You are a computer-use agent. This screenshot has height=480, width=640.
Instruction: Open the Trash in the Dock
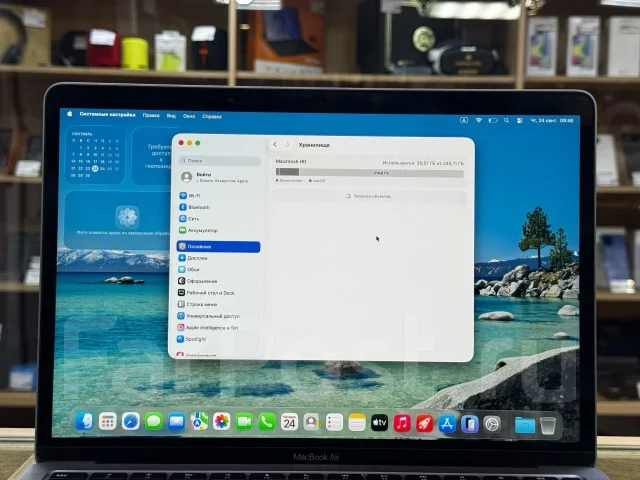[548, 426]
